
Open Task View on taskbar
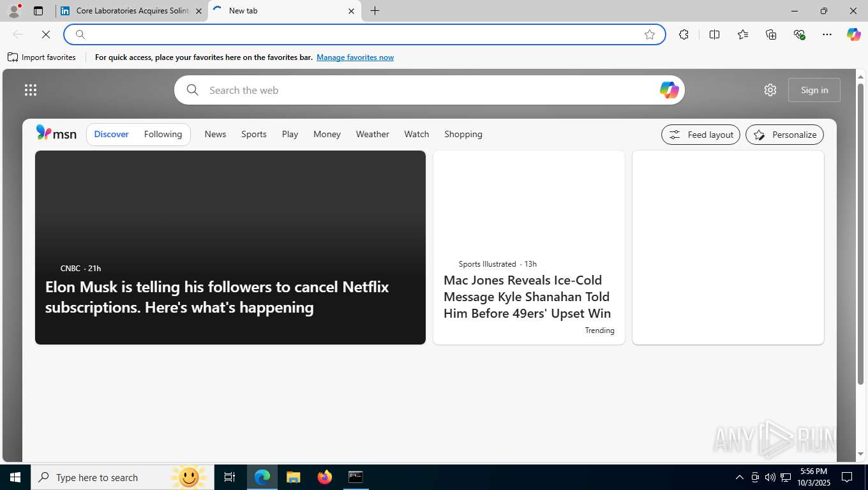(230, 477)
